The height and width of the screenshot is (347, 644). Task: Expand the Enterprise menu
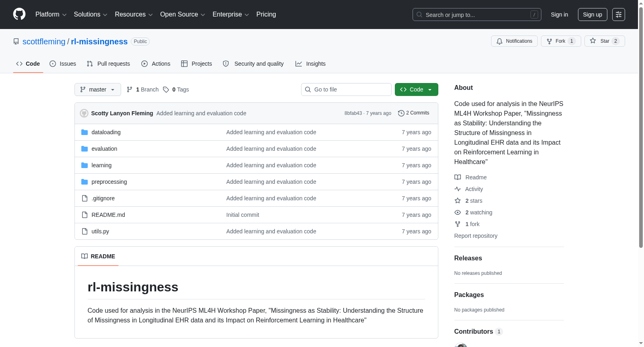tap(231, 15)
